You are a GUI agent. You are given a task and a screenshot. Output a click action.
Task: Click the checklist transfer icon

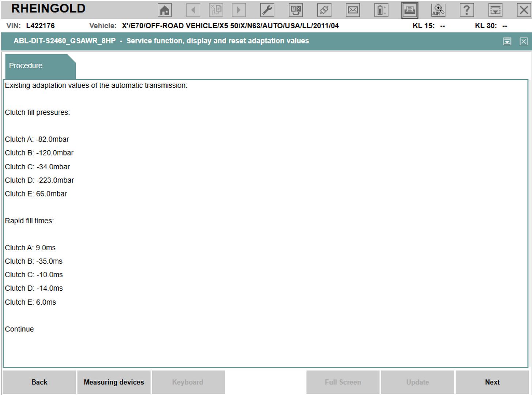pyautogui.click(x=296, y=10)
